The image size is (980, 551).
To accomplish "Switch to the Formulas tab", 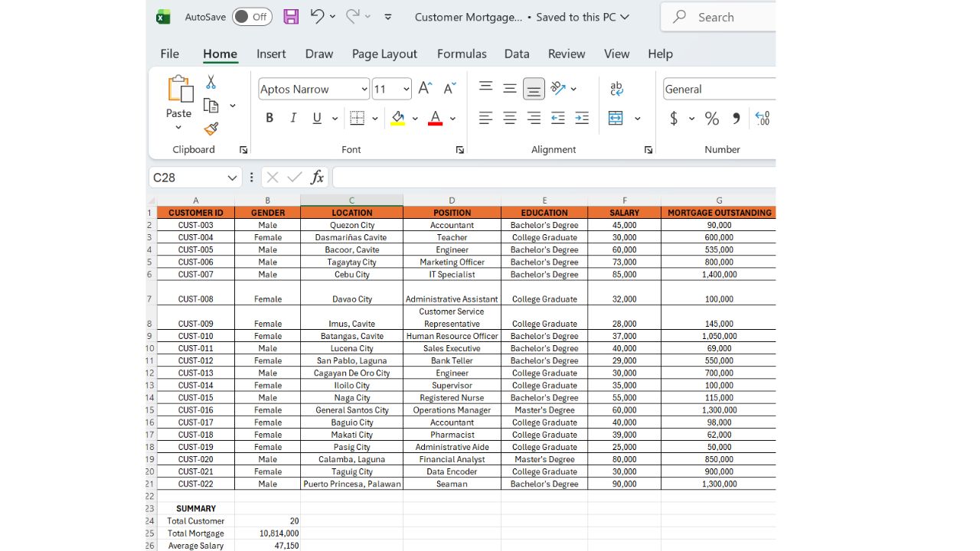I will tap(462, 54).
